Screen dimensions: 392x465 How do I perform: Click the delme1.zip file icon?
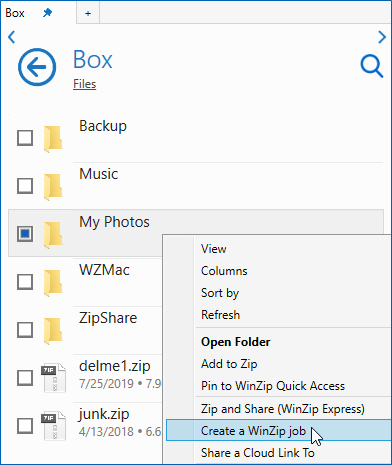click(x=53, y=378)
